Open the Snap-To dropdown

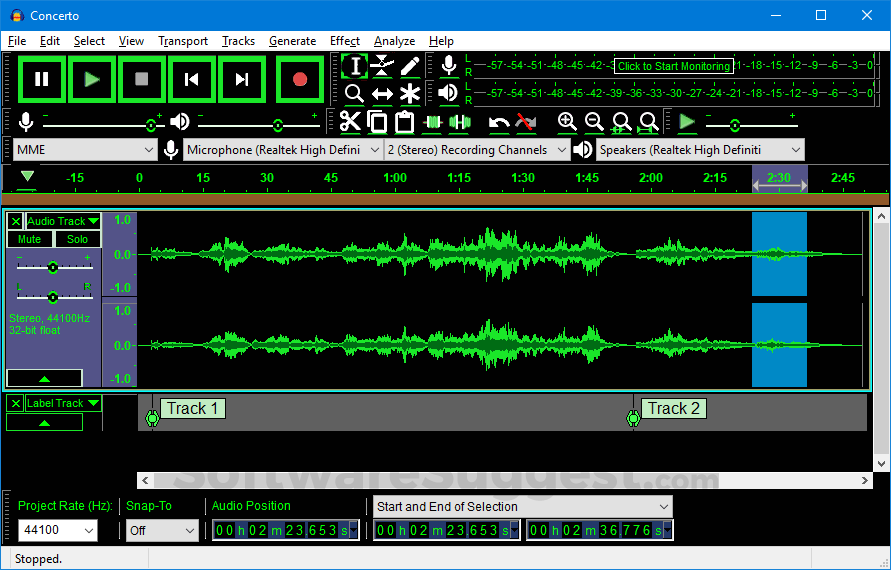point(162,531)
